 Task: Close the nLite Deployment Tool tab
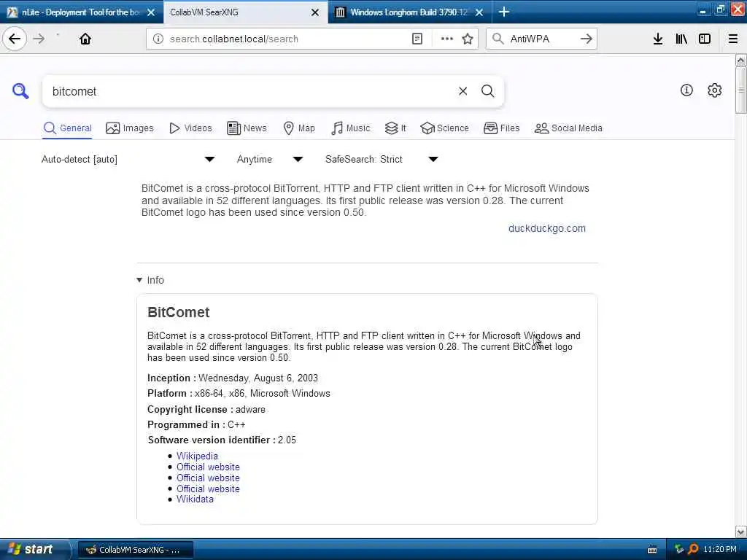click(151, 12)
